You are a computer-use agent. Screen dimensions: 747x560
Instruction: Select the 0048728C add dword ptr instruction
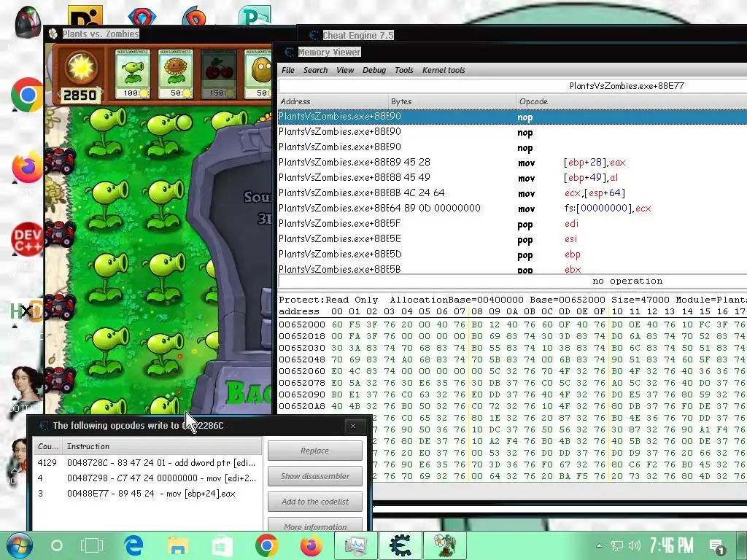[147, 463]
